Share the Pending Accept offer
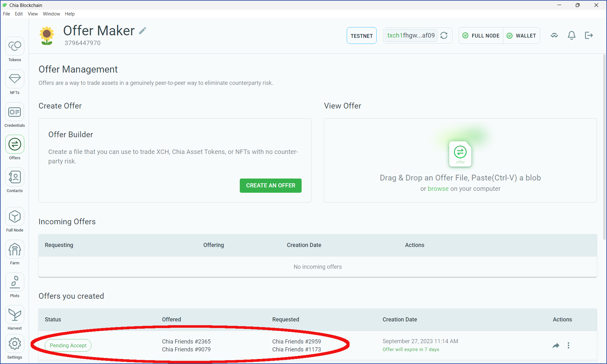The width and height of the screenshot is (607, 364). 556,345
